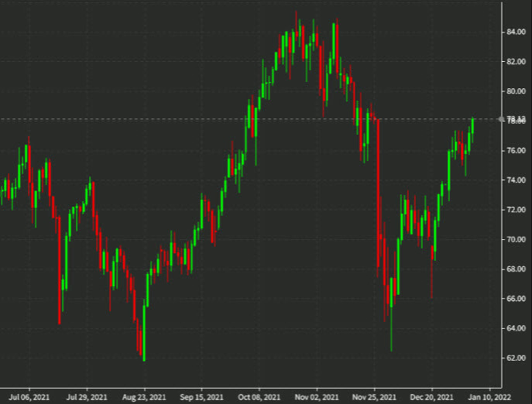Click the 62.00 price axis label
The height and width of the screenshot is (404, 532).
(x=516, y=358)
